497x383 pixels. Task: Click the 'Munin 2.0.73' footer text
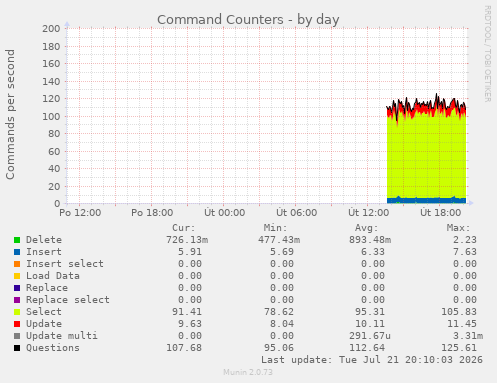(x=248, y=372)
